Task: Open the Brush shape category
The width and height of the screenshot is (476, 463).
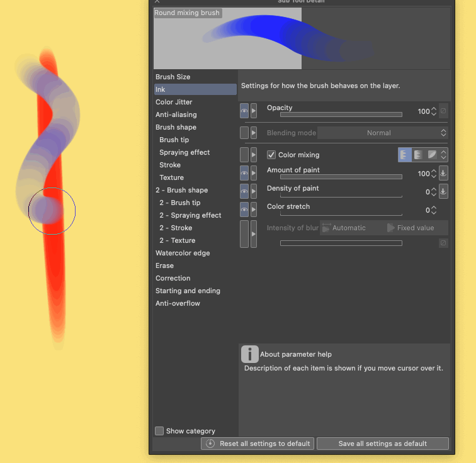Action: point(195,127)
